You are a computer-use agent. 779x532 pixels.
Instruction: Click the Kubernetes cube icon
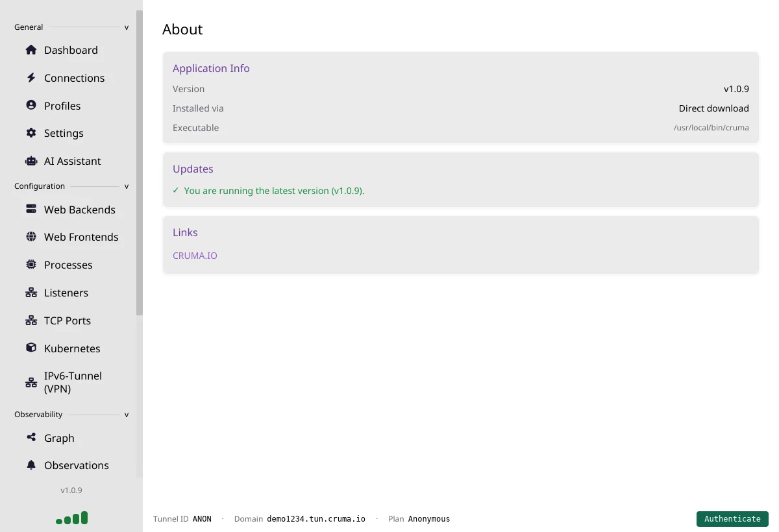[x=31, y=348]
